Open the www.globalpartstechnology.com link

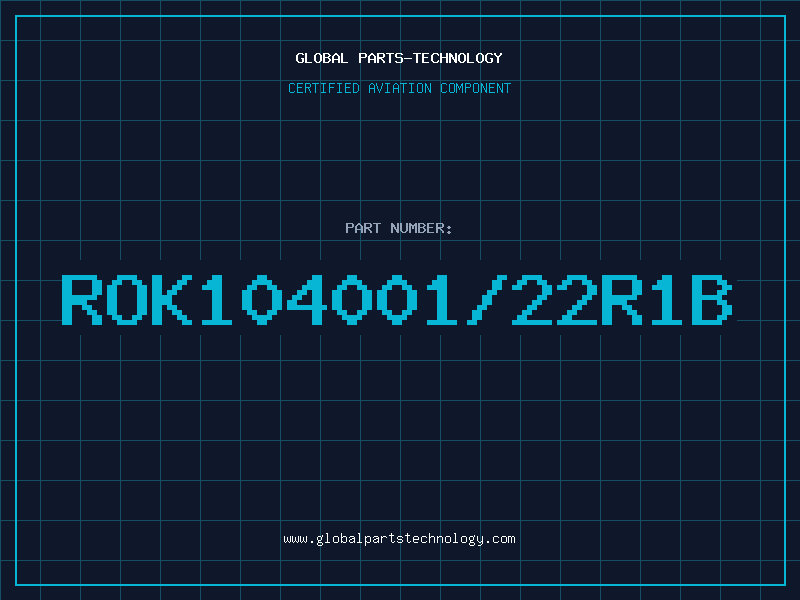[x=399, y=539]
